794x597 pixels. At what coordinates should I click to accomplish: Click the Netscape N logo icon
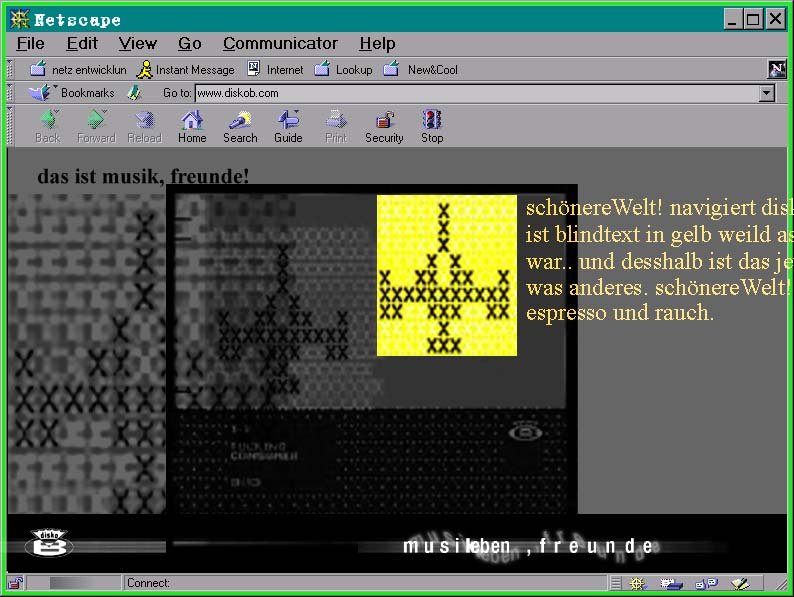(777, 69)
